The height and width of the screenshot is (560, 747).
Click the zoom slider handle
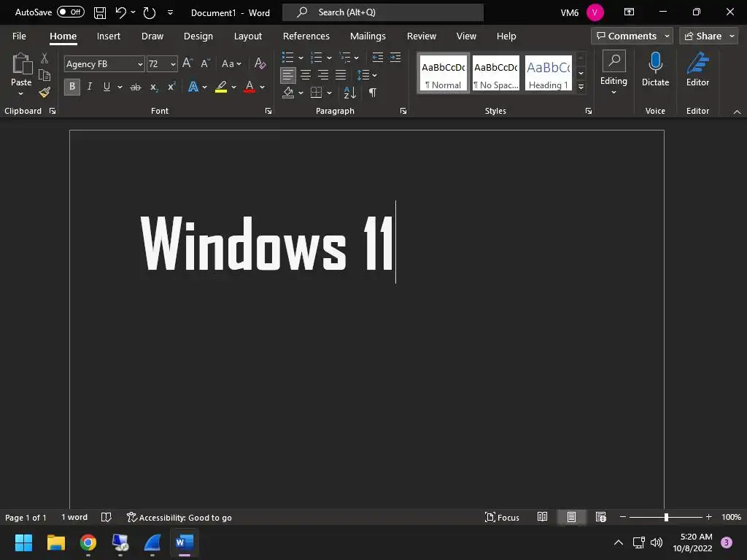point(666,517)
